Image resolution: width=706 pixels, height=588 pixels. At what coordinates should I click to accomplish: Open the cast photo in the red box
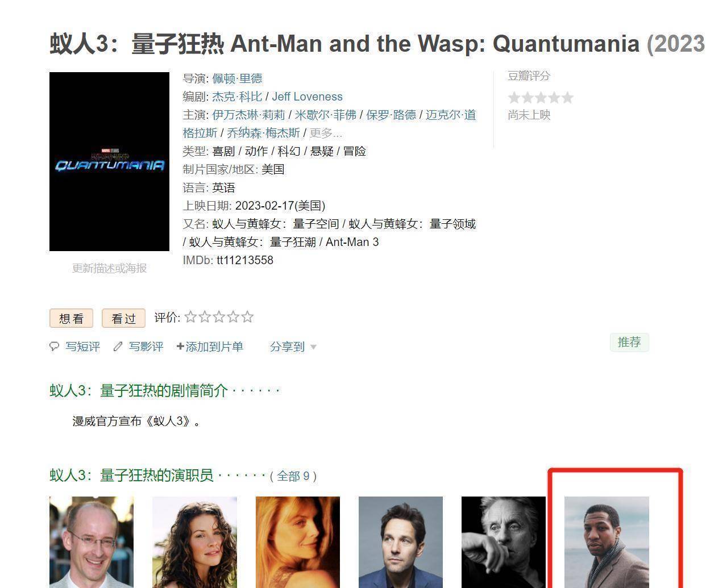pos(607,542)
